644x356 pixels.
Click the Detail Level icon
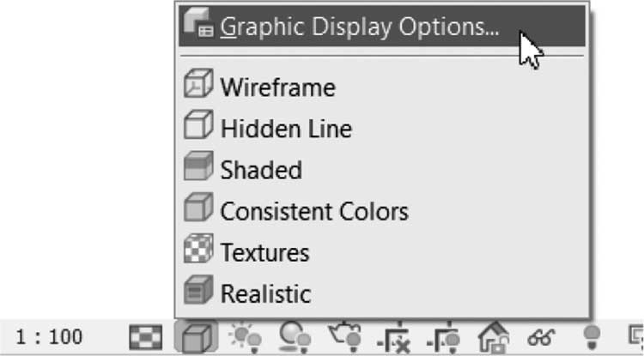click(x=146, y=337)
